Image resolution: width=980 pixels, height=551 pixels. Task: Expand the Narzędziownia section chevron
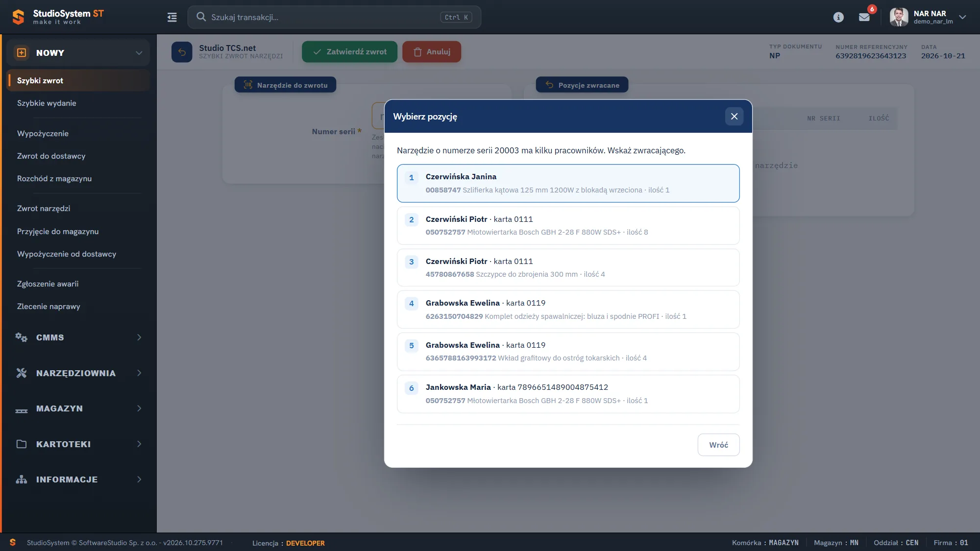tap(139, 373)
